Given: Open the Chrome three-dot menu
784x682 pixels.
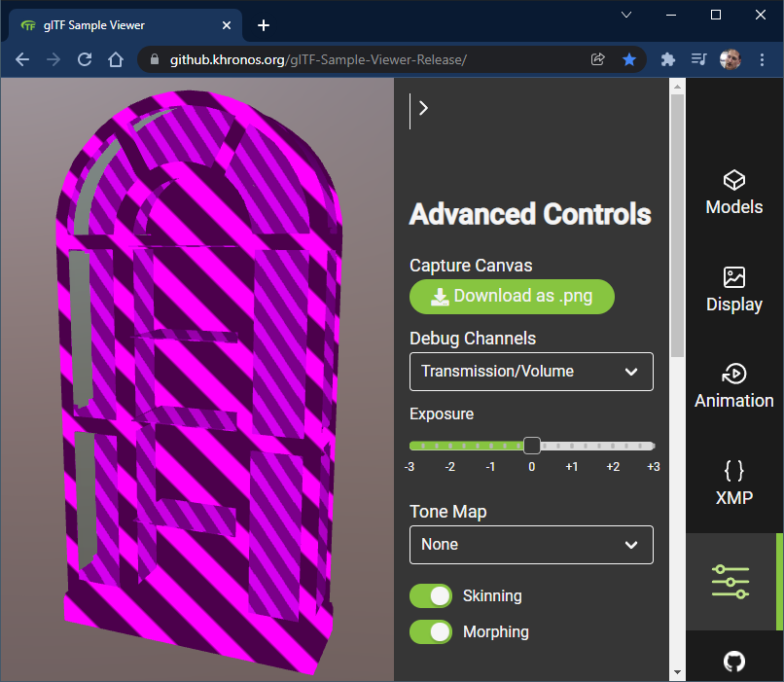Looking at the screenshot, I should (x=762, y=59).
